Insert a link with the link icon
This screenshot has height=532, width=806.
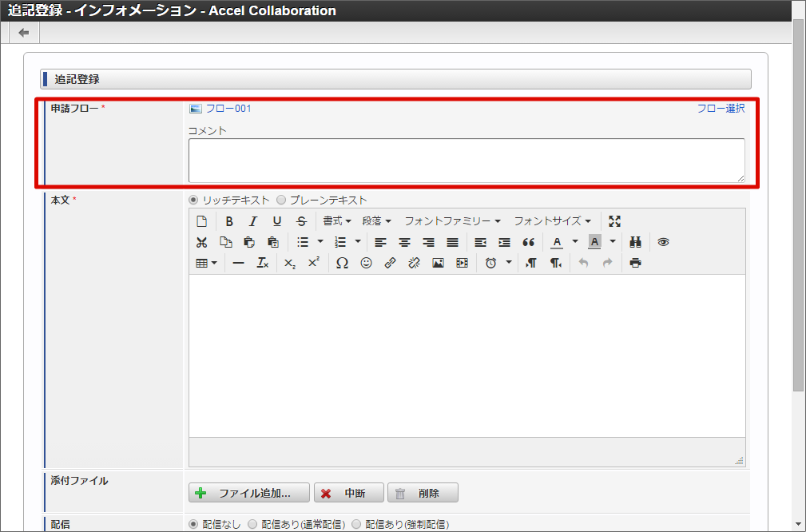coord(390,263)
